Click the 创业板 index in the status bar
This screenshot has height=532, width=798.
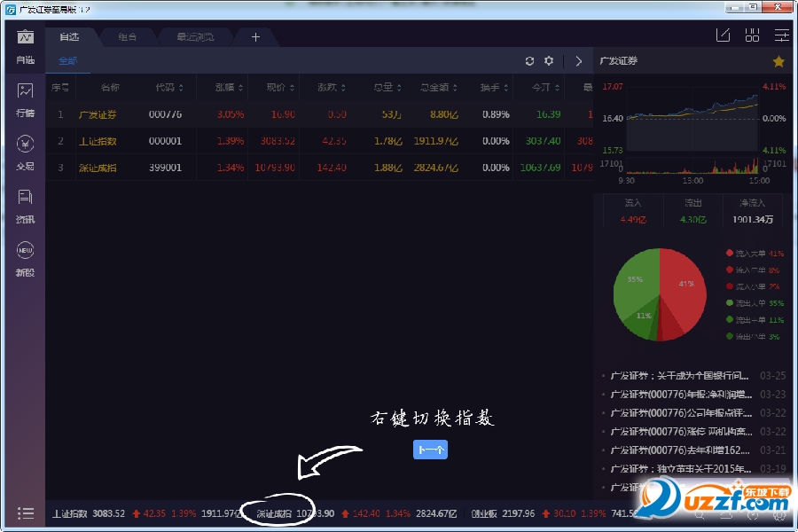[484, 513]
